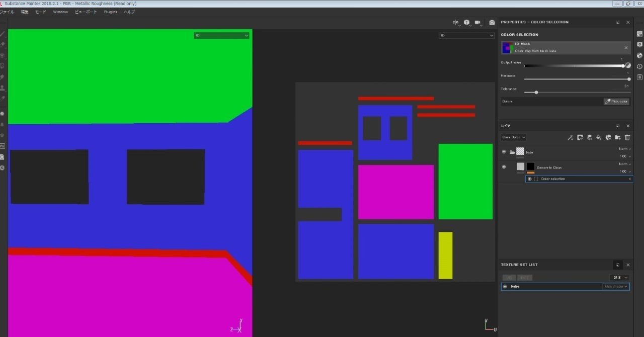Open the 3D cube view mode icon

pos(467,22)
